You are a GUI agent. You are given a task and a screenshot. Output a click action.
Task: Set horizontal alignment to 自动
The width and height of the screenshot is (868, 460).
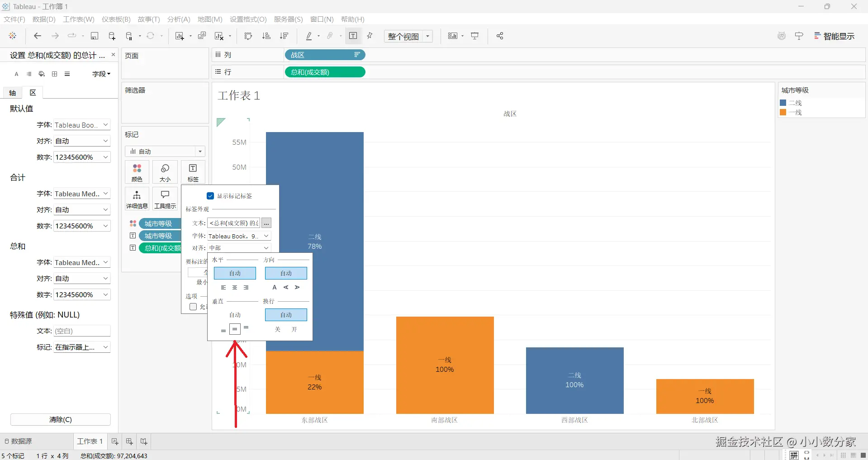pos(235,273)
